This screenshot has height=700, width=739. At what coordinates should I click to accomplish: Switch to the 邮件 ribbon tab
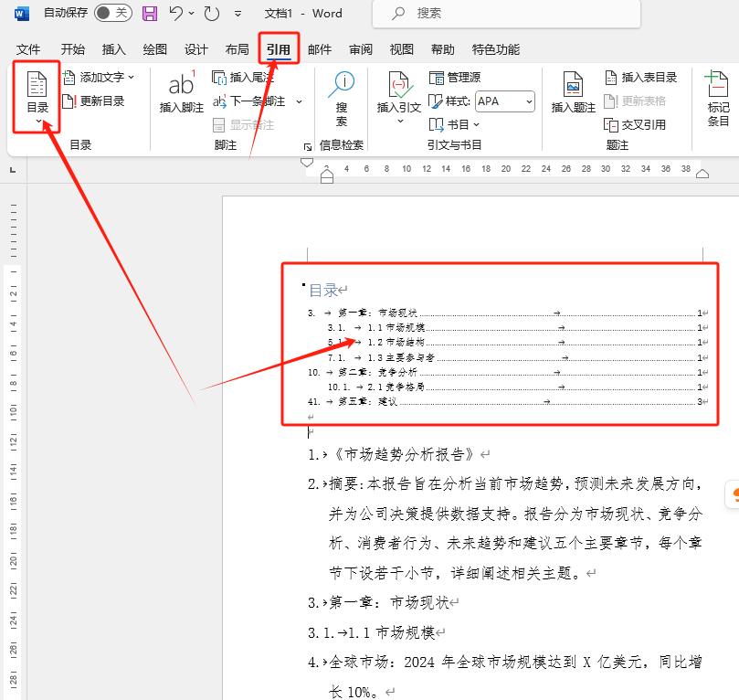(320, 49)
